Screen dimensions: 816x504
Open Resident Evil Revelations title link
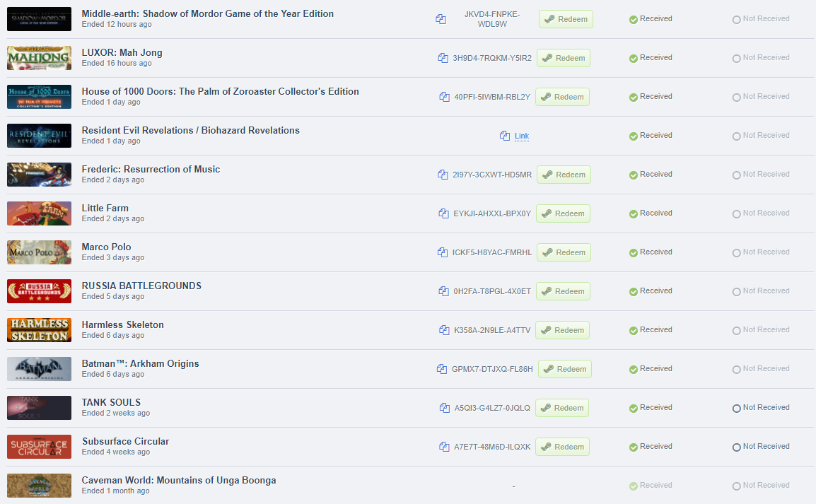point(190,131)
